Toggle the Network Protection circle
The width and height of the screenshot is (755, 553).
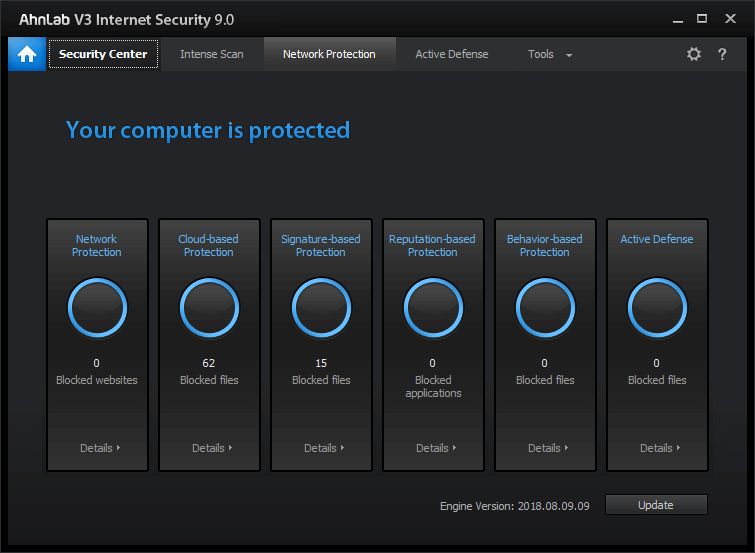(97, 308)
